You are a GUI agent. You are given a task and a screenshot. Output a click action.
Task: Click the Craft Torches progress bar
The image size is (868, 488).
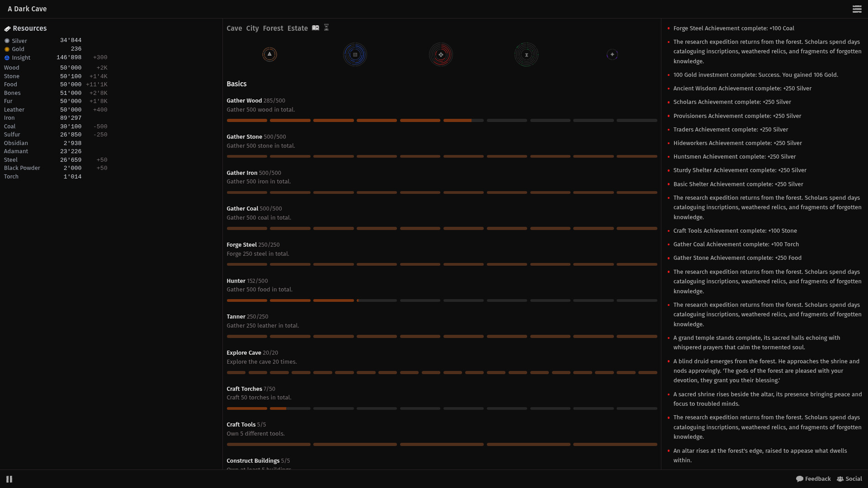point(442,408)
